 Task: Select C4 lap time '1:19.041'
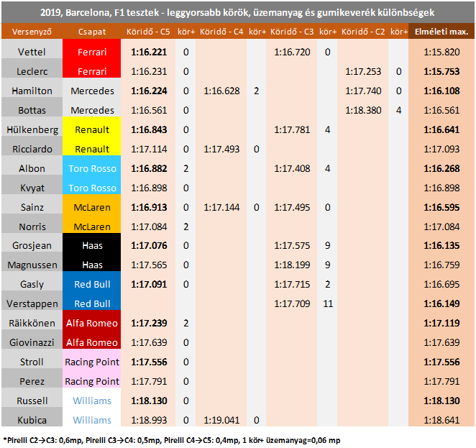point(221,420)
